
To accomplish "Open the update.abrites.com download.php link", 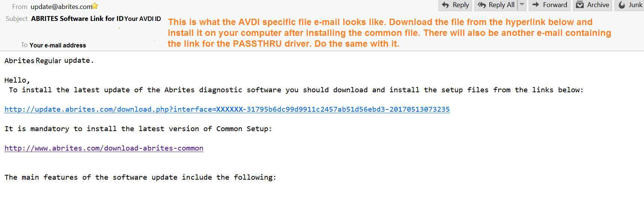I will click(x=227, y=109).
